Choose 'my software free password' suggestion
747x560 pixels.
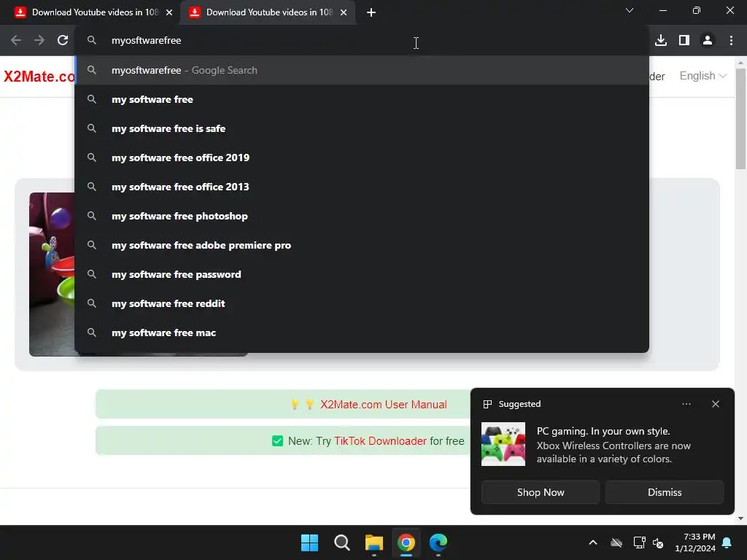tap(362, 274)
